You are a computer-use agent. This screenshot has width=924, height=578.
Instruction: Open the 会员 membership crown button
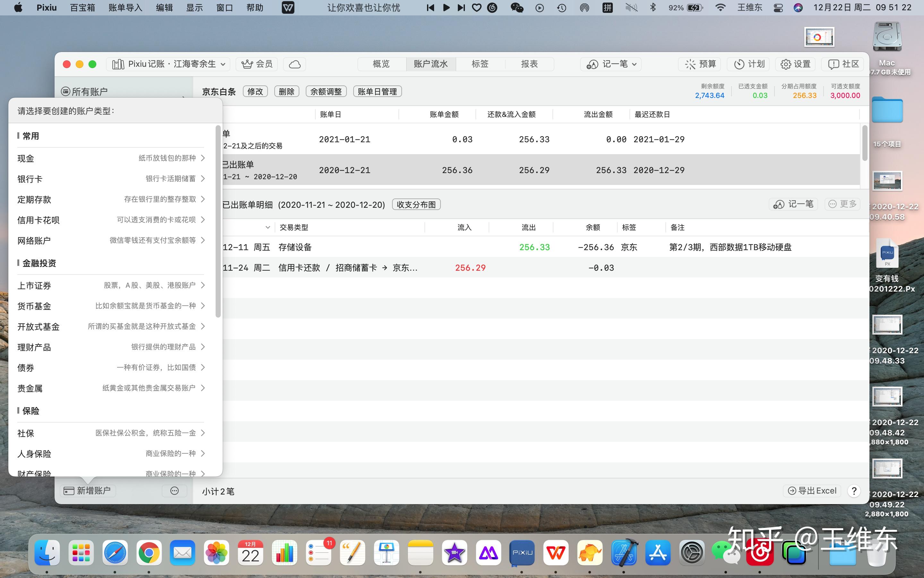[x=257, y=64]
